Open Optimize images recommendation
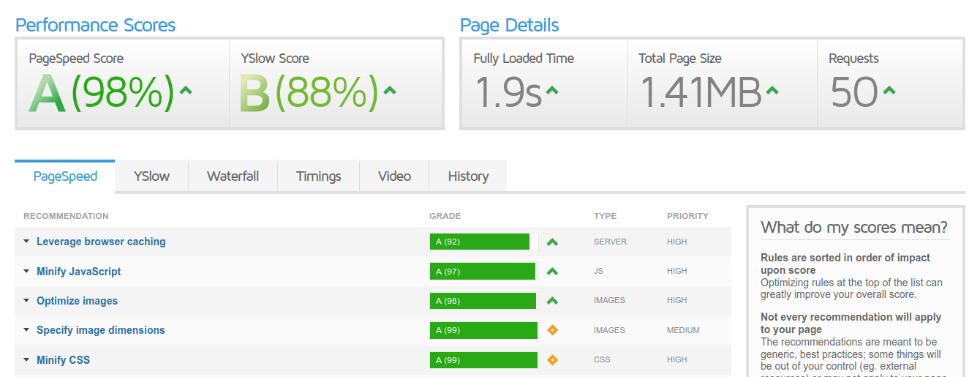The width and height of the screenshot is (980, 377). coord(77,301)
